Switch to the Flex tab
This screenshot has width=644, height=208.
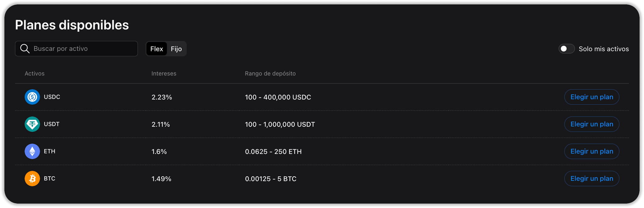pyautogui.click(x=157, y=49)
